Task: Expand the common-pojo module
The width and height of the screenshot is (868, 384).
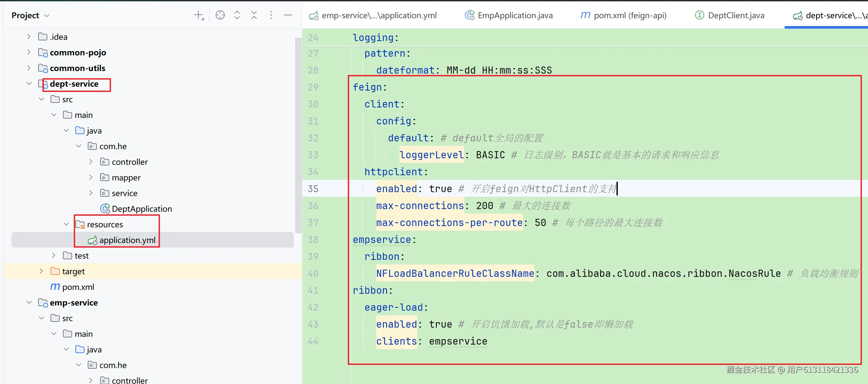Action: 29,52
